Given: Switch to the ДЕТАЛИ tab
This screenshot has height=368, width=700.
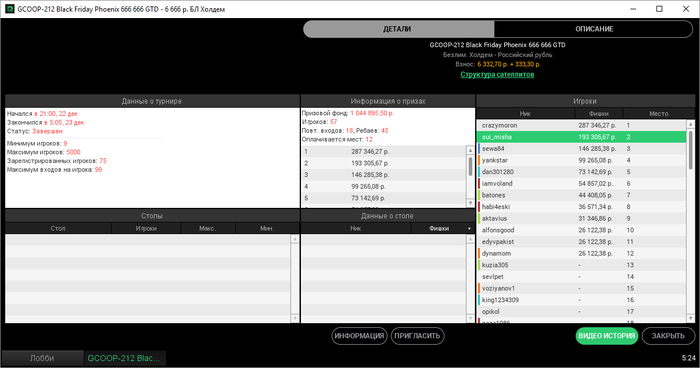Looking at the screenshot, I should 398,29.
